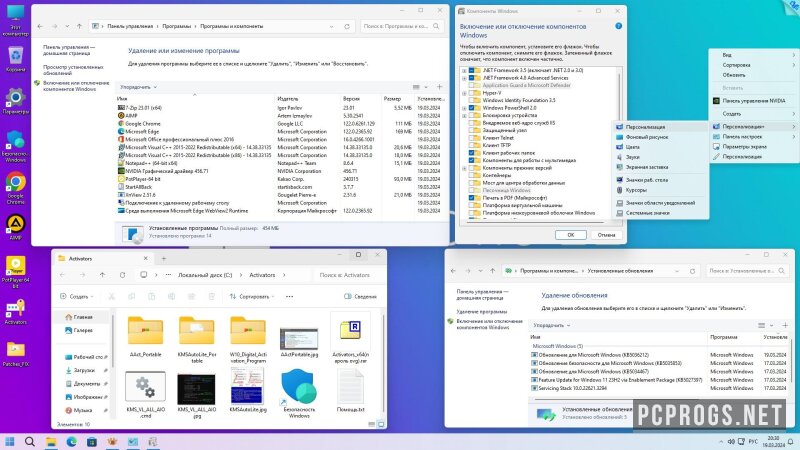Open the Windows Start menu
Viewport: 800px width, 450px height.
coord(10,441)
